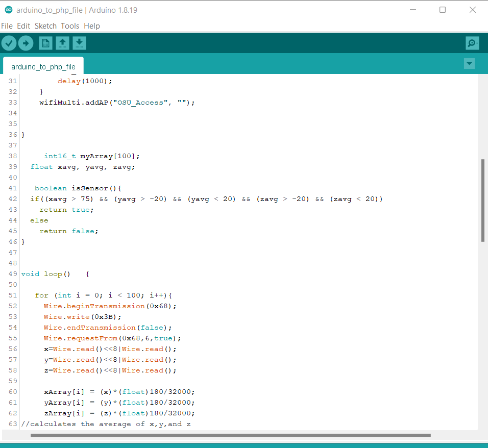Create a new sketch via toolbar icon
Screen dimensions: 488x448
pyautogui.click(x=46, y=43)
